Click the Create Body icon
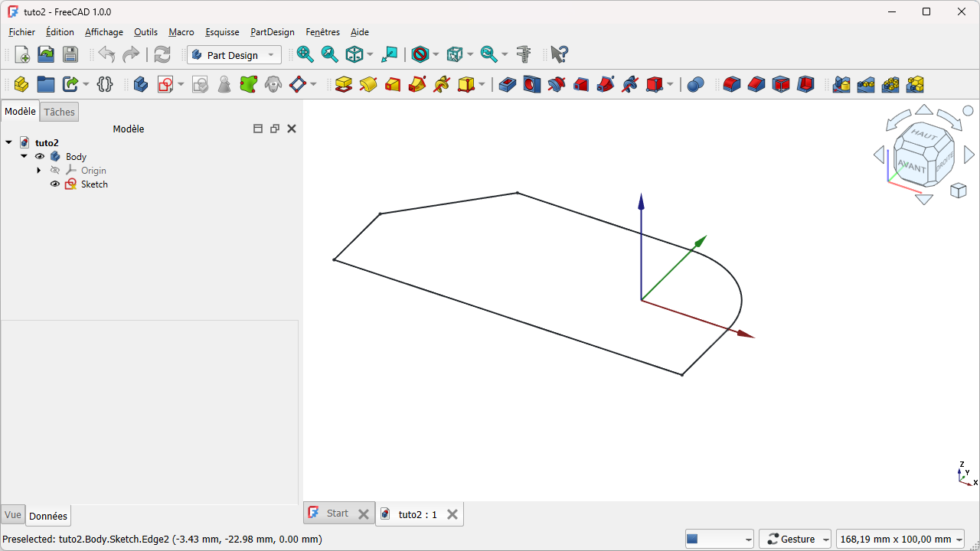 (140, 84)
